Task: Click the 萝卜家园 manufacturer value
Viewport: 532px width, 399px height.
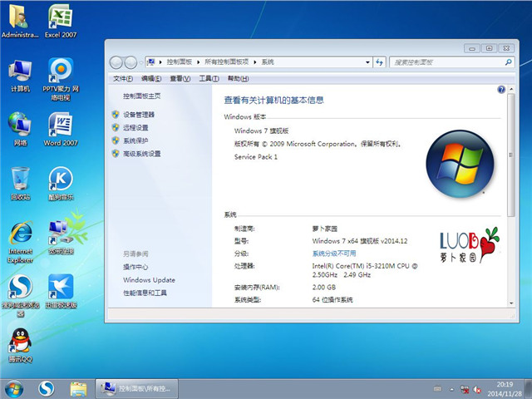Action: (x=325, y=229)
